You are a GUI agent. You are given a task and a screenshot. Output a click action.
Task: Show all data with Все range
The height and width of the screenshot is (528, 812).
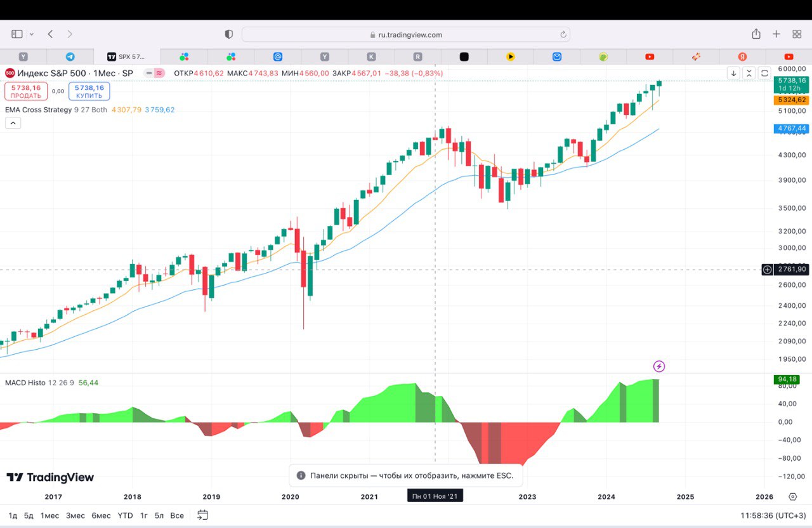click(x=177, y=515)
